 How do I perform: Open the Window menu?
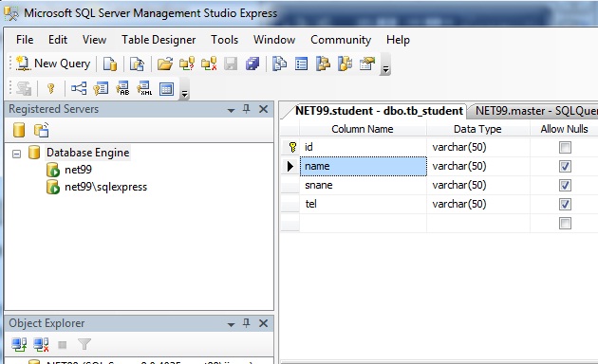coord(274,40)
